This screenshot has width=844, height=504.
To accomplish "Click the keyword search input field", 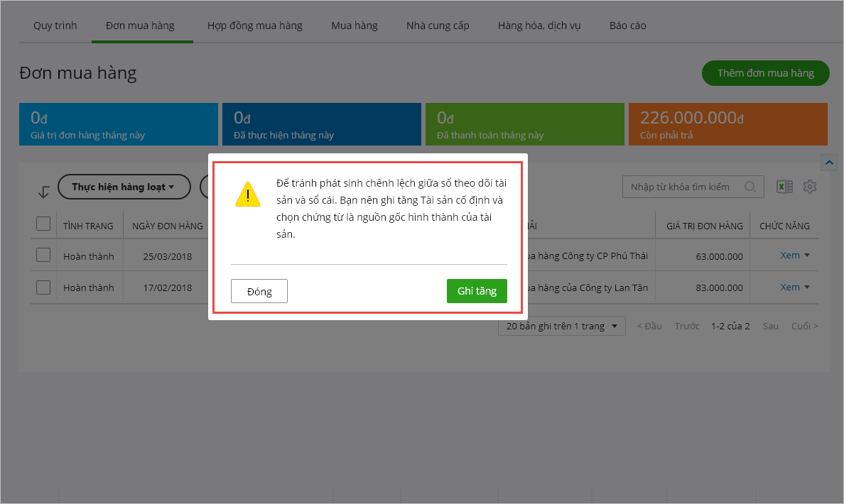I will [682, 187].
